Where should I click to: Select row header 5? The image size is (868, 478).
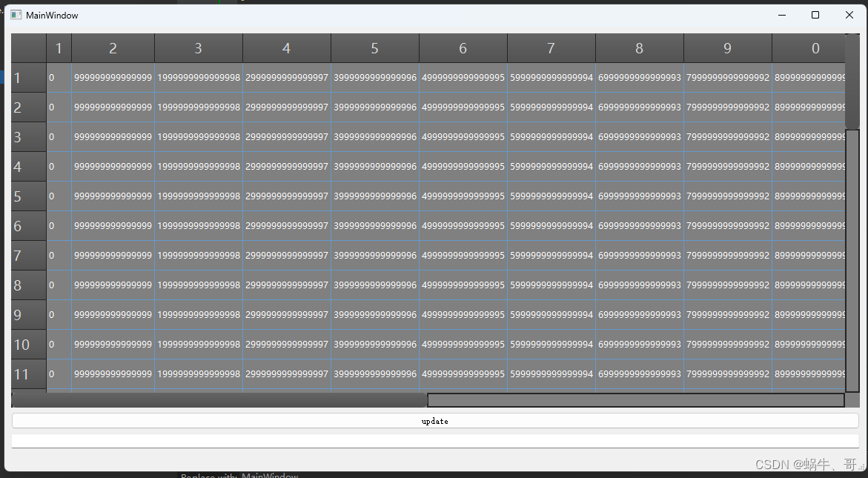[x=28, y=196]
